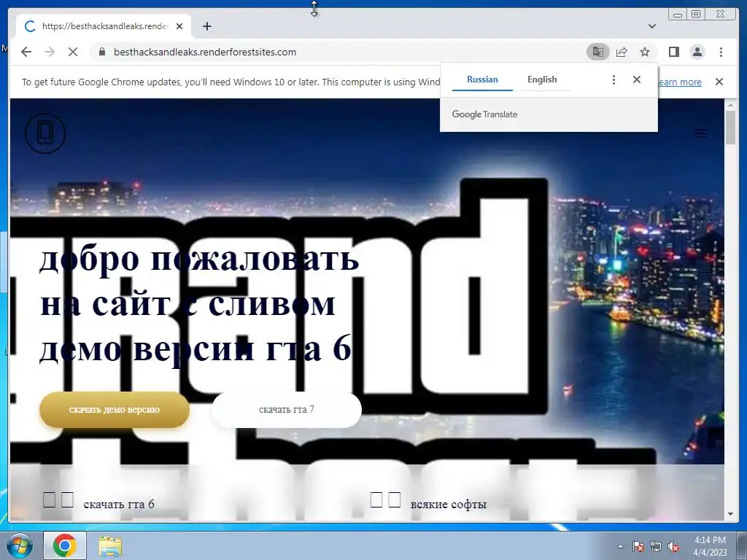Click the padlock site info icon
Screen dimensions: 747x560
point(101,52)
